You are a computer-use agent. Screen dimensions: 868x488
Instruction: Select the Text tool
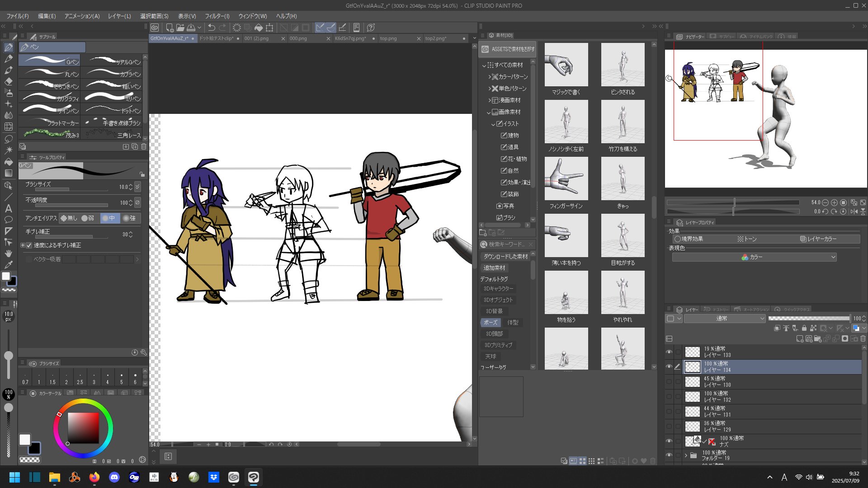coord(8,208)
